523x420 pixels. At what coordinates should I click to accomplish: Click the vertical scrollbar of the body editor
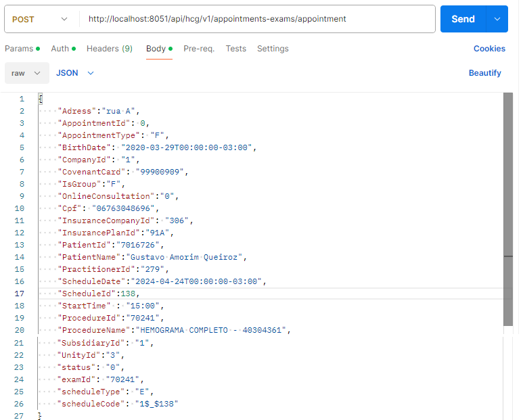tap(507, 203)
